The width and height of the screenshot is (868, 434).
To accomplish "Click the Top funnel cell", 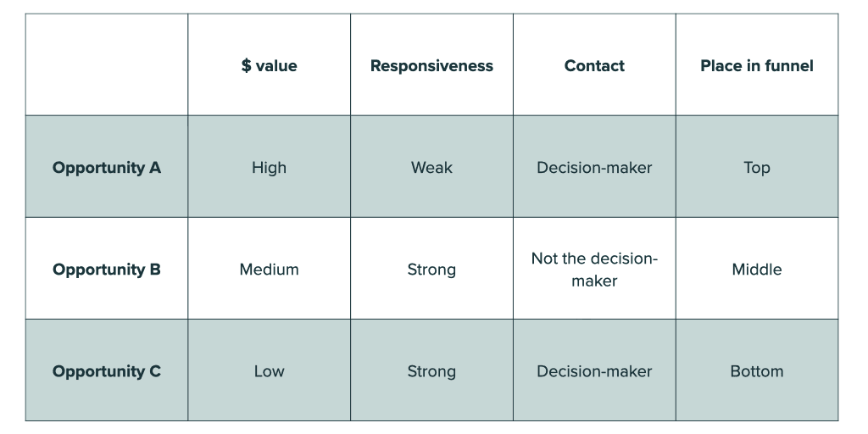I will click(x=756, y=168).
